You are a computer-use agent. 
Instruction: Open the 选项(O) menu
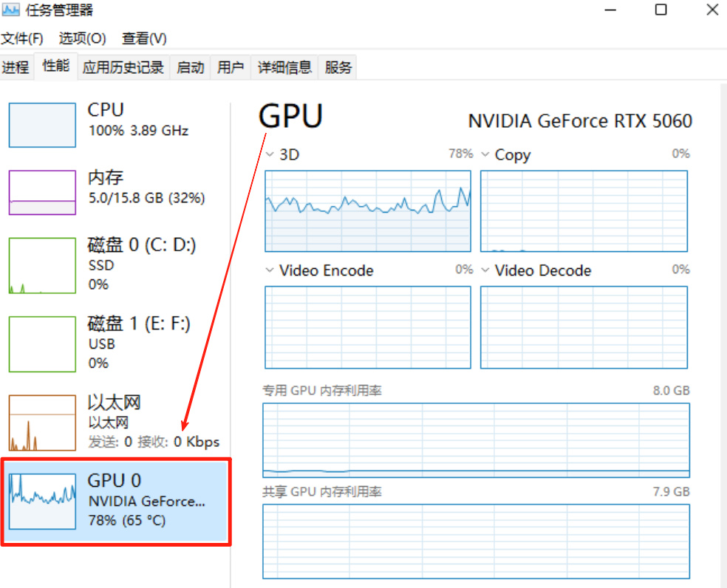[83, 38]
